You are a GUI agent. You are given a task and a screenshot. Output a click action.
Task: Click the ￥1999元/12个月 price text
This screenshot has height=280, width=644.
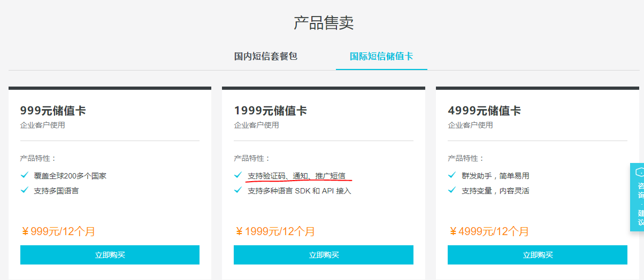tap(274, 231)
